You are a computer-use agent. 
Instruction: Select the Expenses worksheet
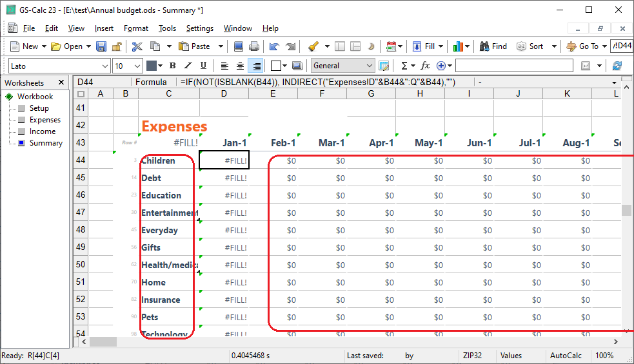[45, 120]
